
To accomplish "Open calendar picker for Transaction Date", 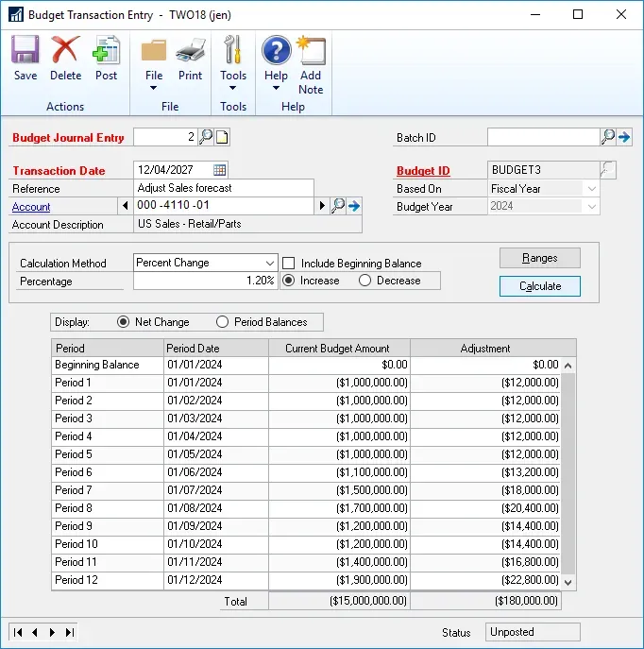I will tap(220, 170).
